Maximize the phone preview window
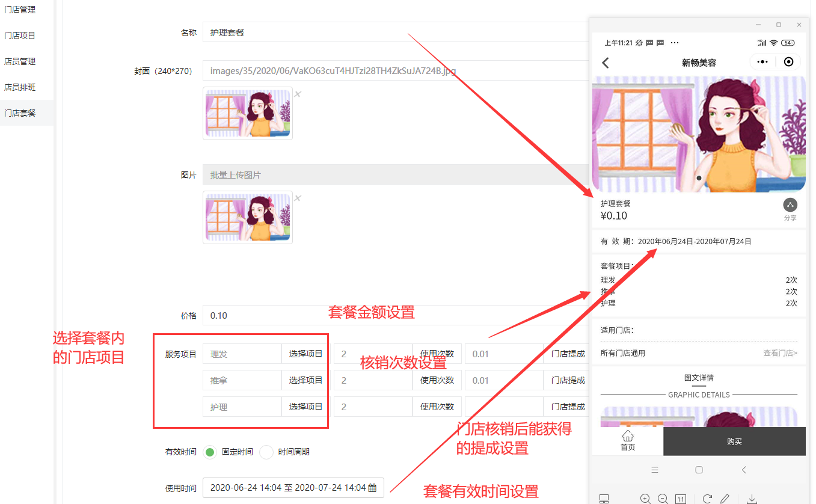Image resolution: width=816 pixels, height=504 pixels. click(779, 25)
